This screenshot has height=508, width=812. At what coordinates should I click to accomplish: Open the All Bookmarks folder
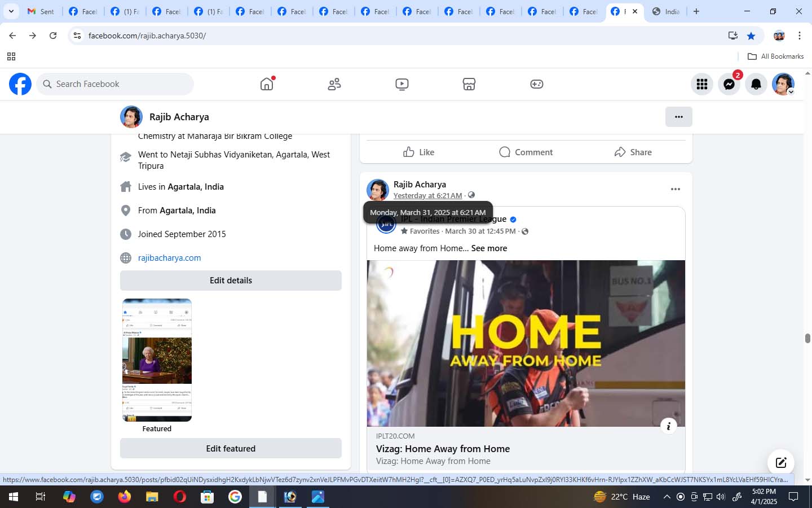pos(775,56)
